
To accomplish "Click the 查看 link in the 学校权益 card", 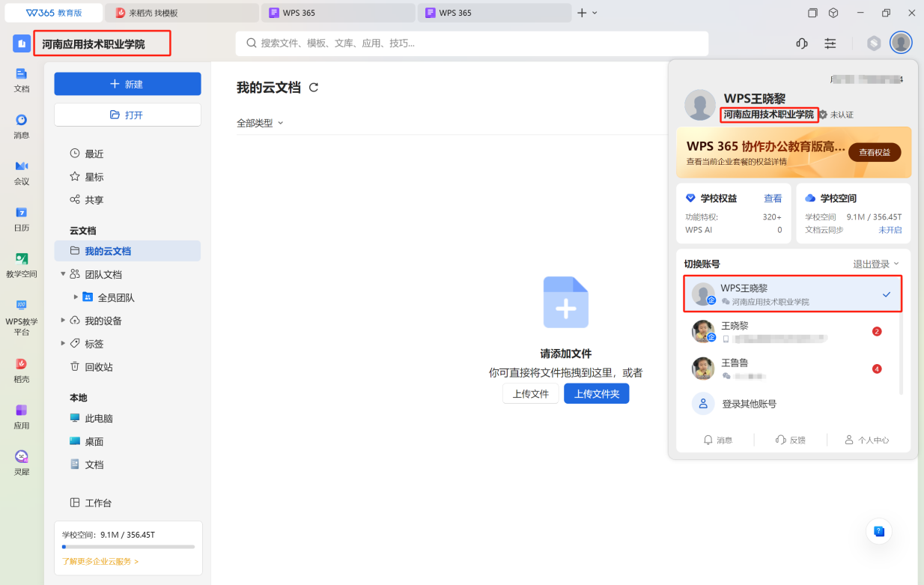I will 773,198.
